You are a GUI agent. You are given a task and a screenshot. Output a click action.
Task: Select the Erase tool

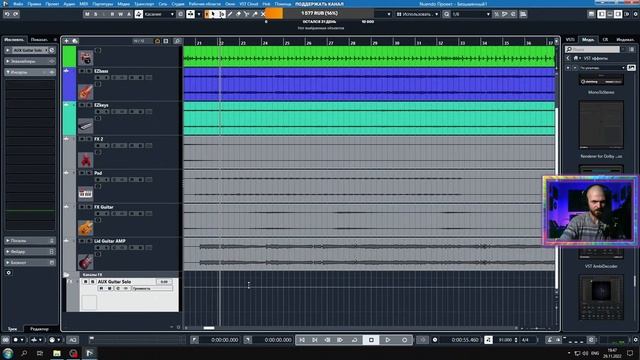(238, 14)
